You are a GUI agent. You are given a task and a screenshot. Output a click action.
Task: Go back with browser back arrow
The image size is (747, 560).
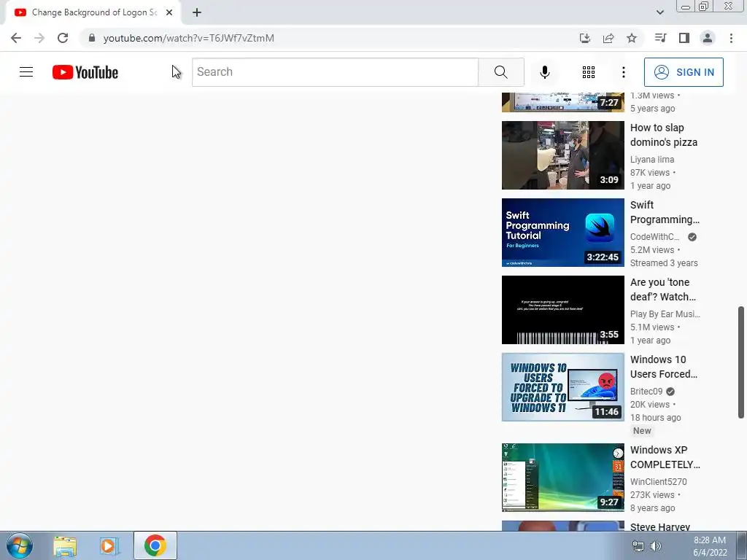click(16, 38)
